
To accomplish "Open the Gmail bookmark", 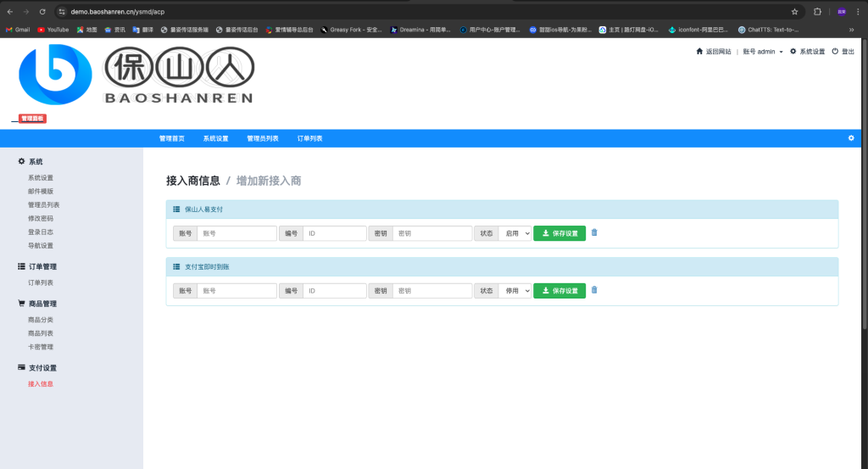I will 18,30.
